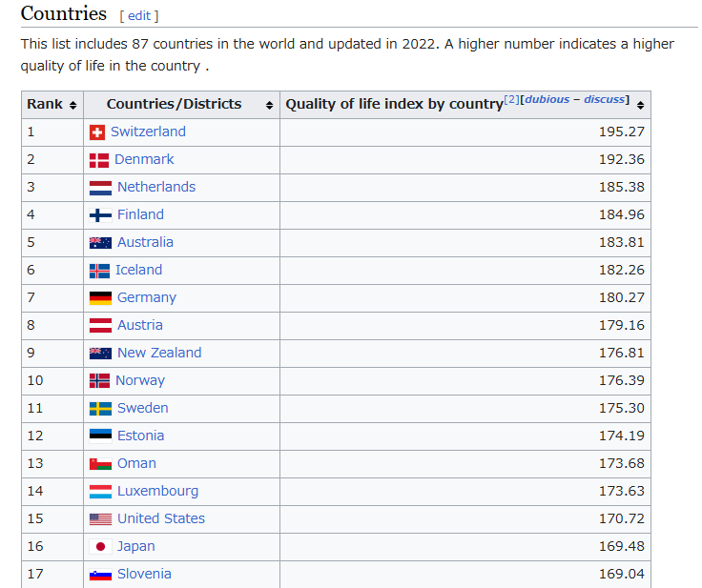Click the Oman flag icon

click(x=100, y=464)
